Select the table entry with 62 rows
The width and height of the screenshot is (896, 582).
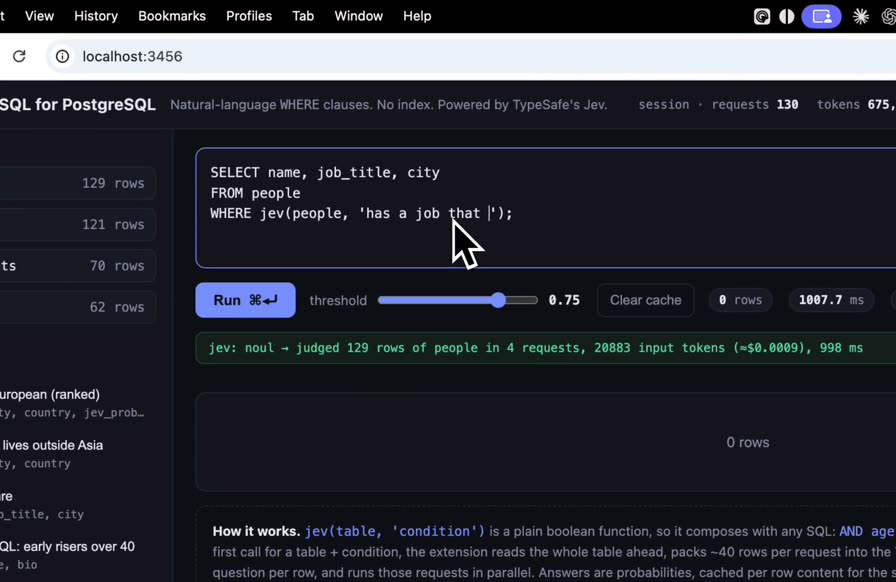pyautogui.click(x=78, y=307)
